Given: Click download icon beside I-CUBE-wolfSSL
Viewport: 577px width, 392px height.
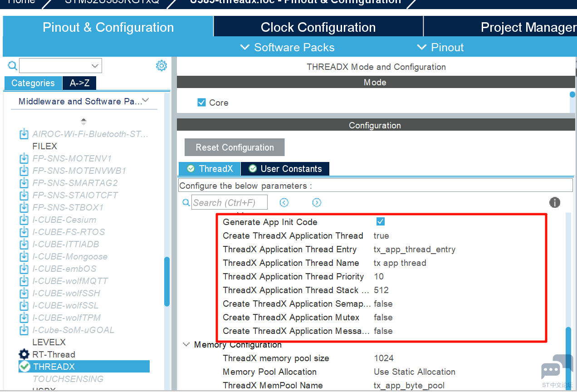Looking at the screenshot, I should [24, 306].
